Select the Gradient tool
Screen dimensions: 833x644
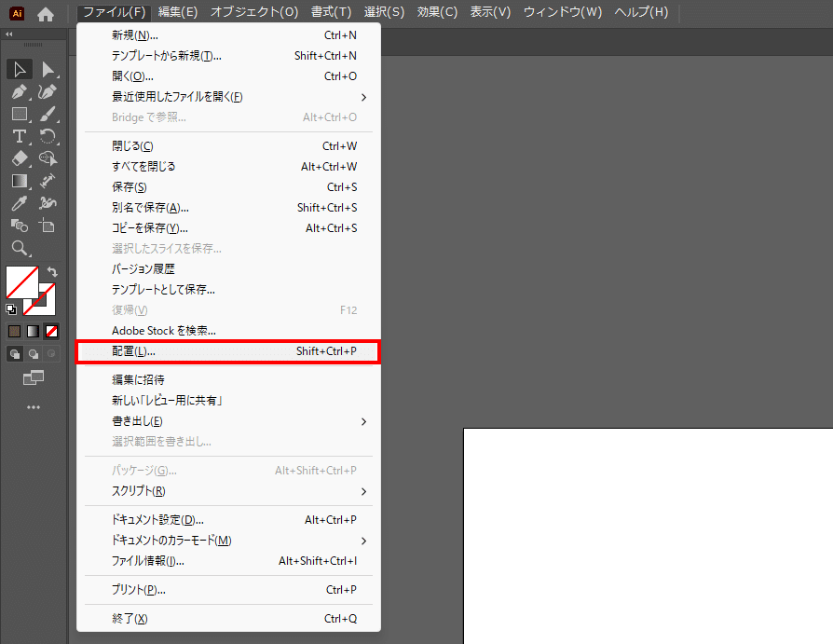tap(20, 181)
